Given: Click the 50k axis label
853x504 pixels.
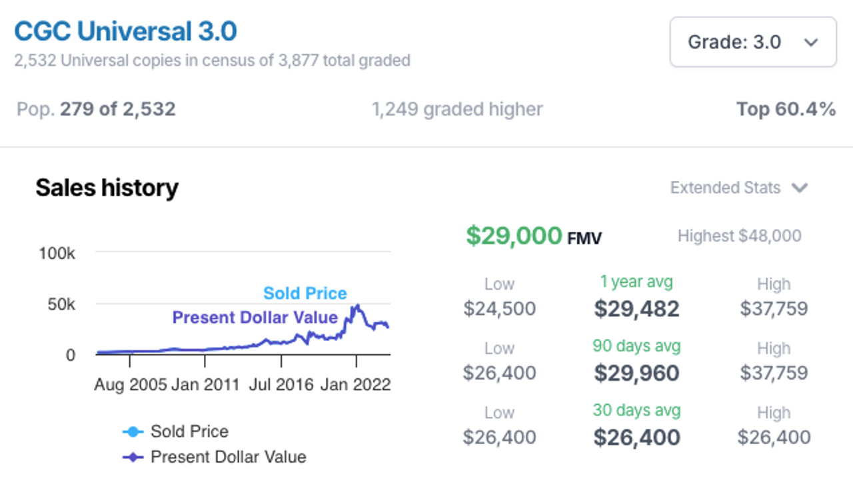Looking at the screenshot, I should (x=61, y=304).
